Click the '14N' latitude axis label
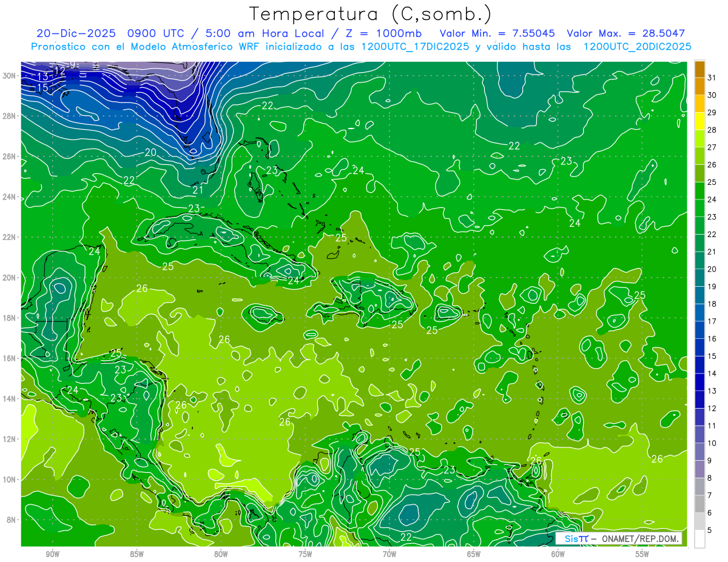The image size is (728, 562). (10, 399)
